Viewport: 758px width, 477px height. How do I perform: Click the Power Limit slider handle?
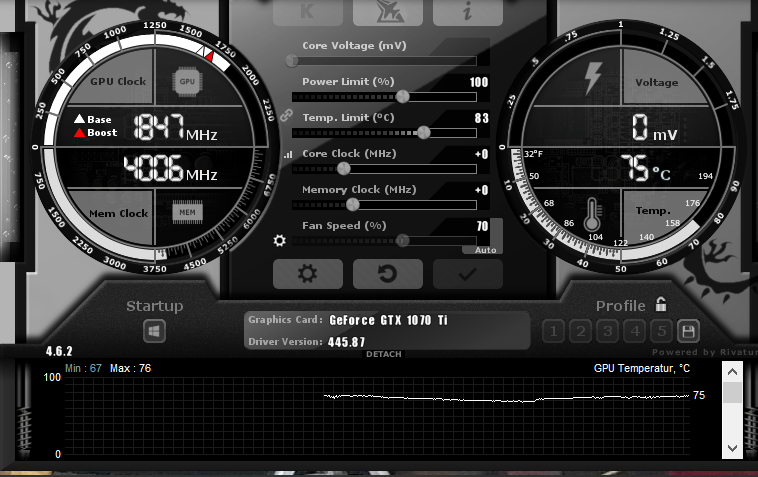pyautogui.click(x=403, y=97)
